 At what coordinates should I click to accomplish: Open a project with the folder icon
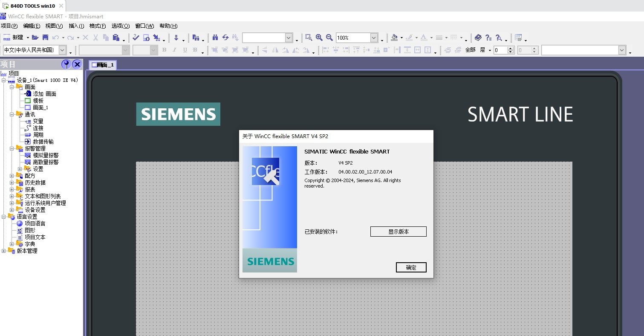tap(35, 38)
